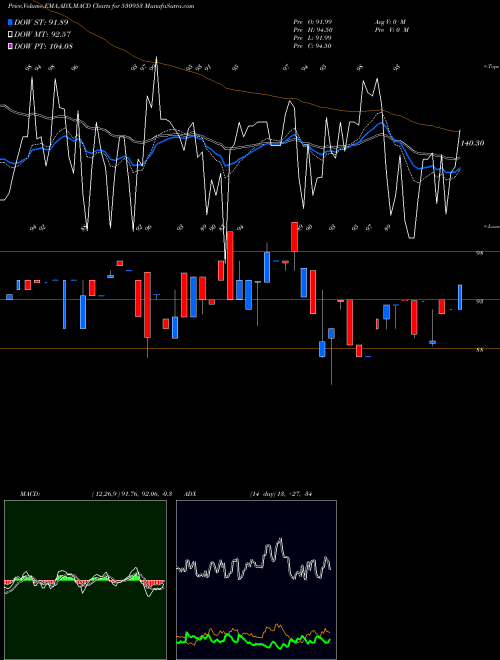Image resolution: width=500 pixels, height=660 pixels.
Task: Click the white DOW MT legend swatch
Action: click(x=10, y=35)
